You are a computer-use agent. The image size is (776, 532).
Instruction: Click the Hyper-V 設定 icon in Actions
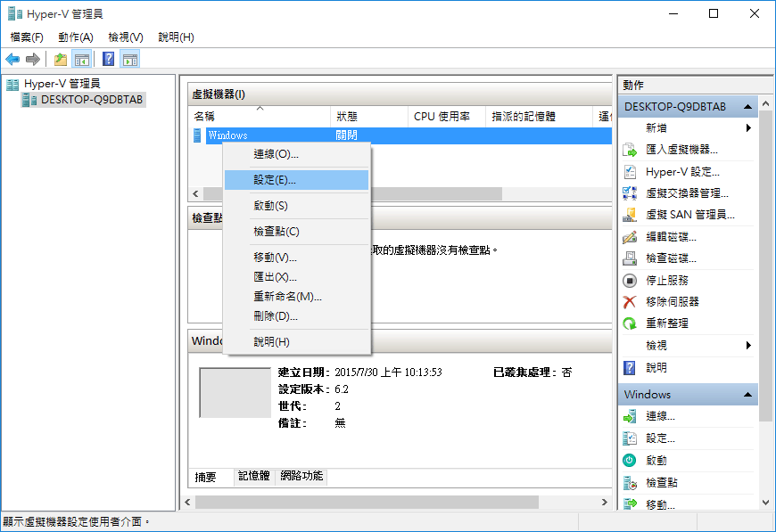tap(630, 172)
